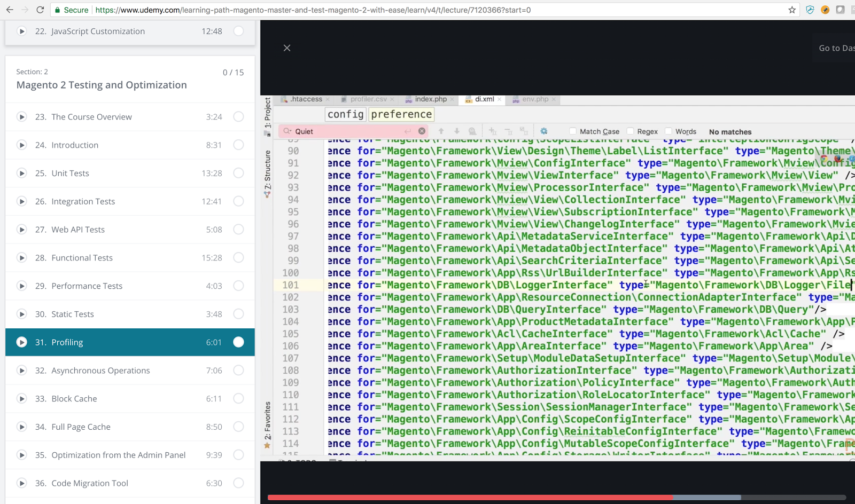The height and width of the screenshot is (504, 855).
Task: Switch to the env.php editor tab
Action: [535, 99]
